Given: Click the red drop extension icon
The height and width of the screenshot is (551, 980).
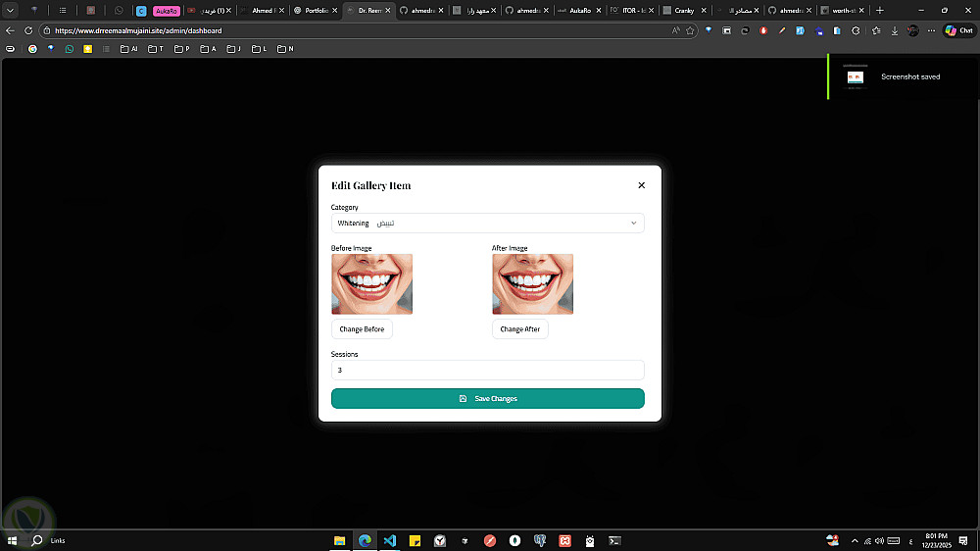Looking at the screenshot, I should coord(763,30).
